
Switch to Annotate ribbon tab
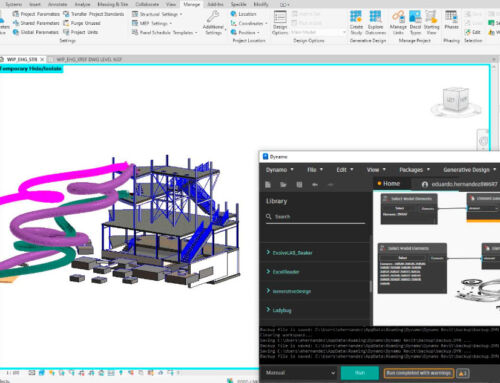(x=57, y=4)
